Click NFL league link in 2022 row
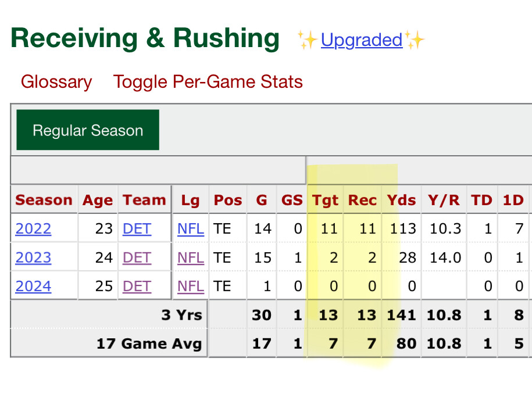This screenshot has height=397, width=532. (x=191, y=228)
